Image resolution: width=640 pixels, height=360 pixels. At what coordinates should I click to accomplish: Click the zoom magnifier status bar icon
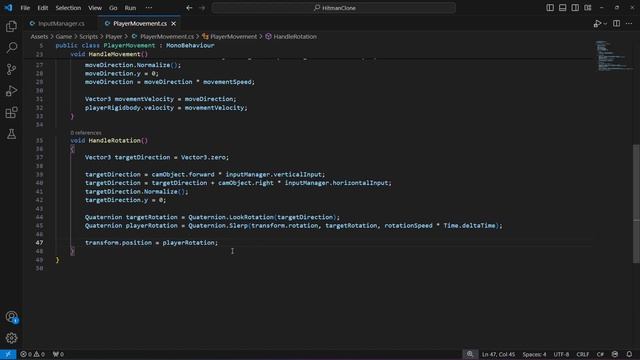coord(470,354)
